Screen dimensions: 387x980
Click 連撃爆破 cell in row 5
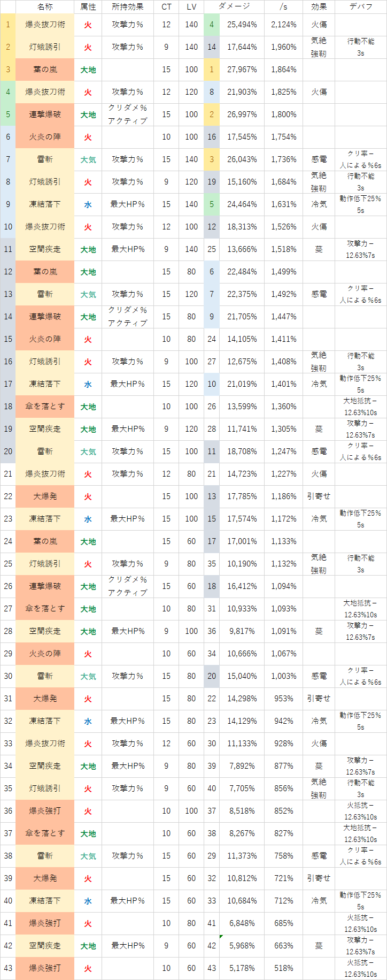(45, 114)
